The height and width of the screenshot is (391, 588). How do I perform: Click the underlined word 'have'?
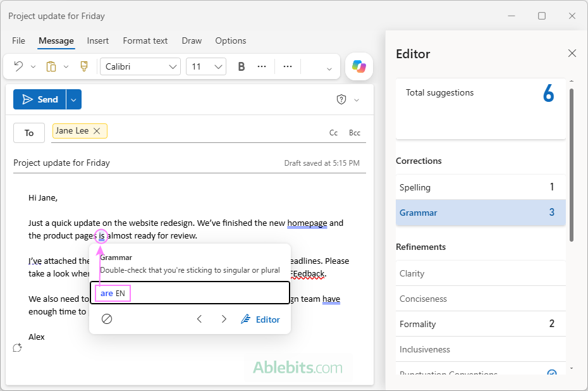(x=331, y=299)
